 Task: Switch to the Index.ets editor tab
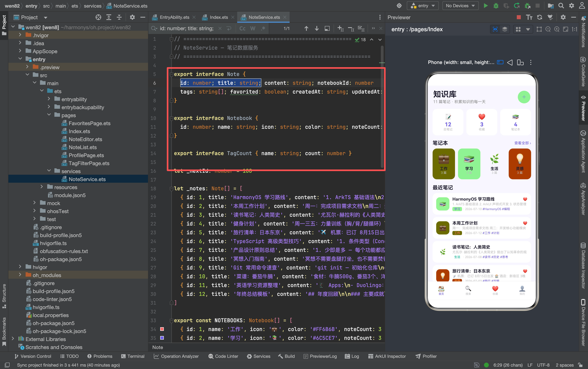(219, 17)
